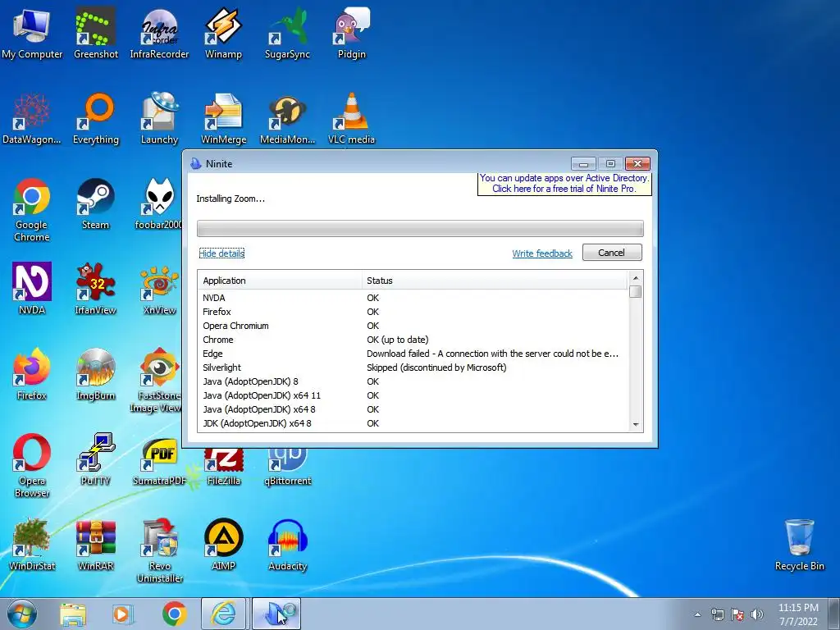Select the DataWagon desktop shortcut
Viewport: 840px width, 630px height.
click(x=32, y=119)
